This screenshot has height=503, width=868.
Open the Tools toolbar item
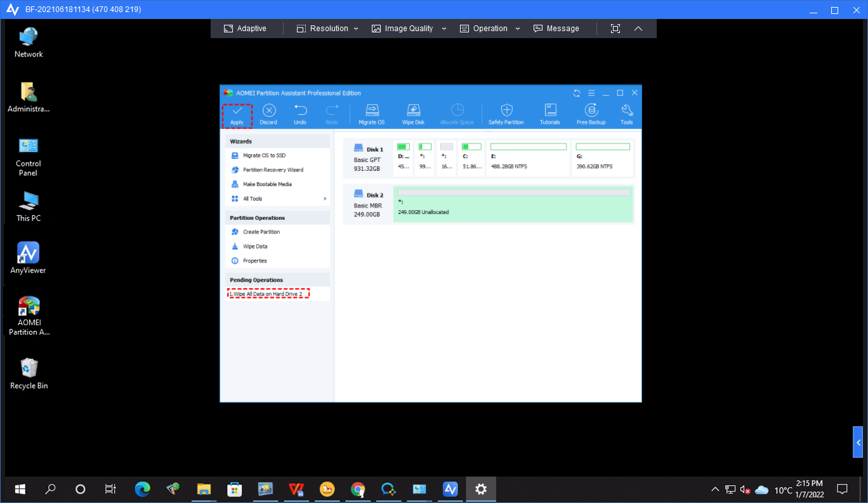click(626, 115)
